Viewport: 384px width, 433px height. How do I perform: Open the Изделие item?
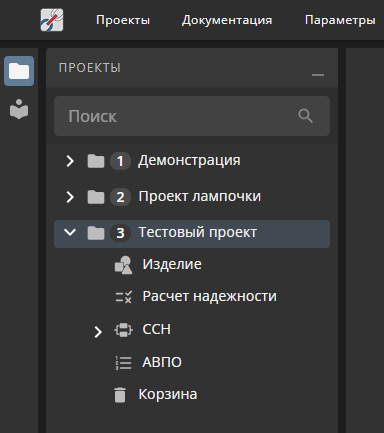pyautogui.click(x=172, y=264)
